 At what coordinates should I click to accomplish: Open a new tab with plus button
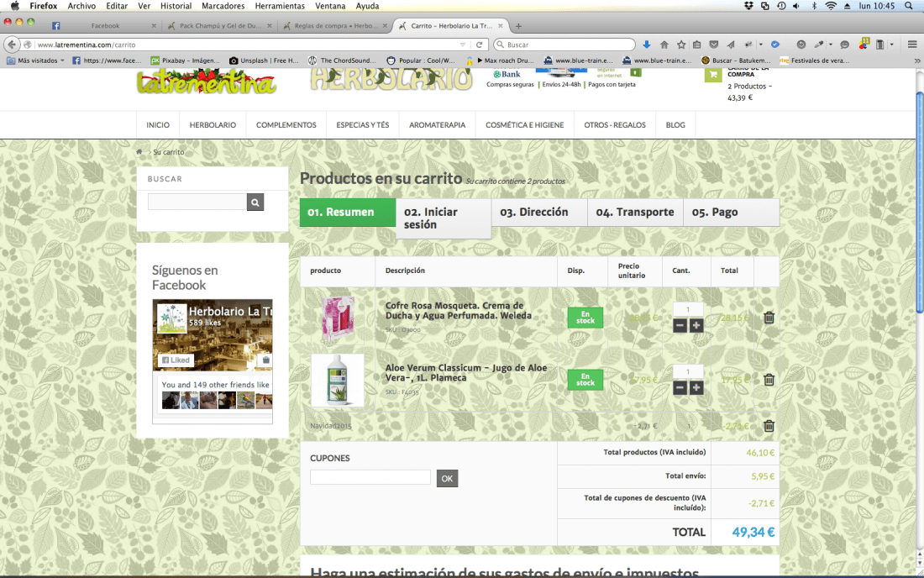coord(518,26)
